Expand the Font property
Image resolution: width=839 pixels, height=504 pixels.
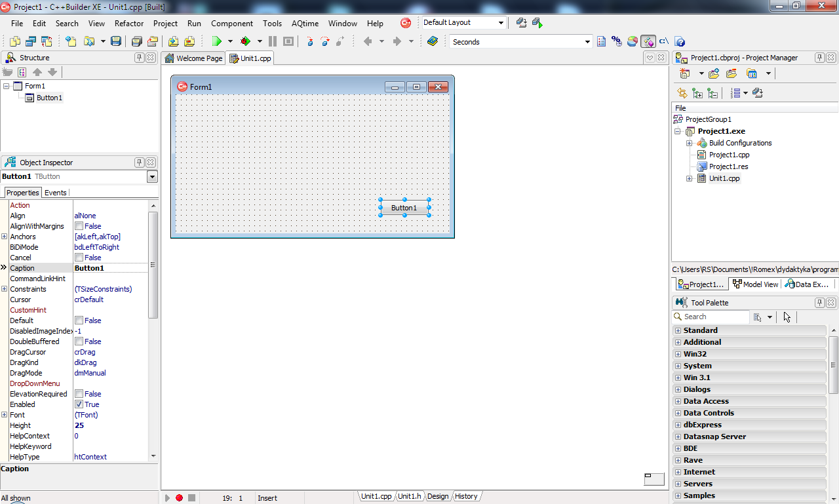pyautogui.click(x=5, y=415)
